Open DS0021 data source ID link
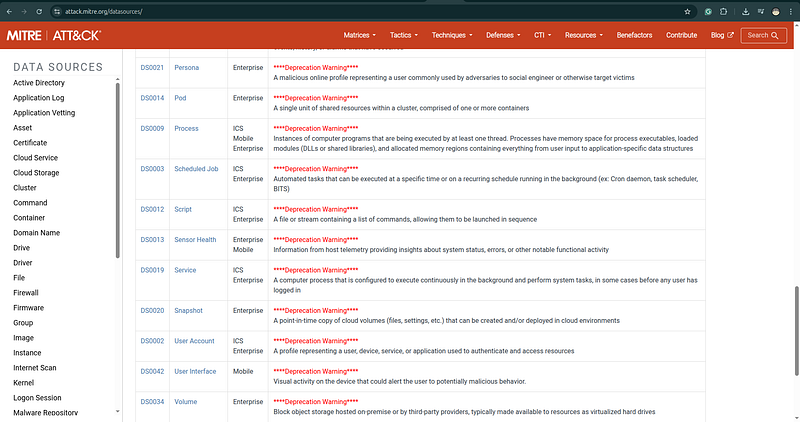The image size is (800, 422). coord(152,67)
